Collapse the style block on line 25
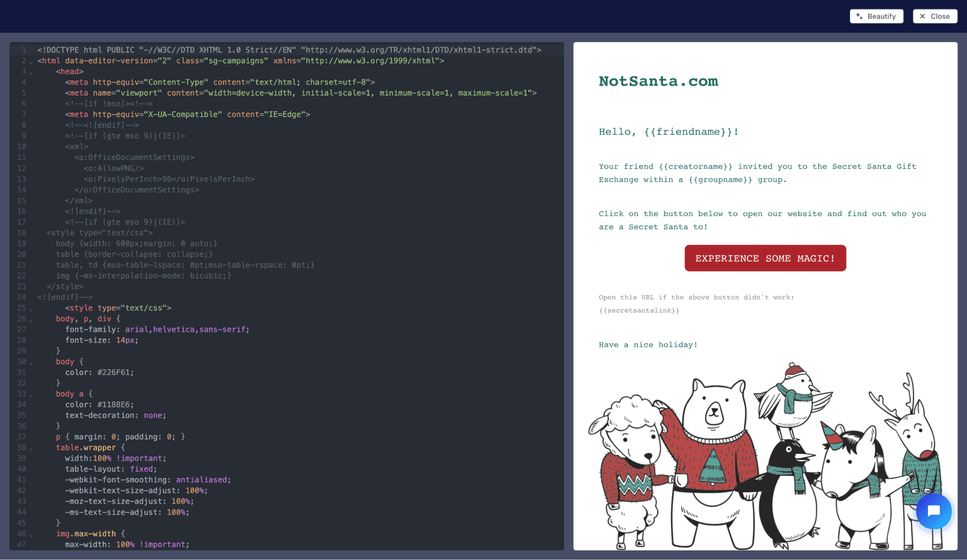The height and width of the screenshot is (560, 967). click(x=31, y=309)
